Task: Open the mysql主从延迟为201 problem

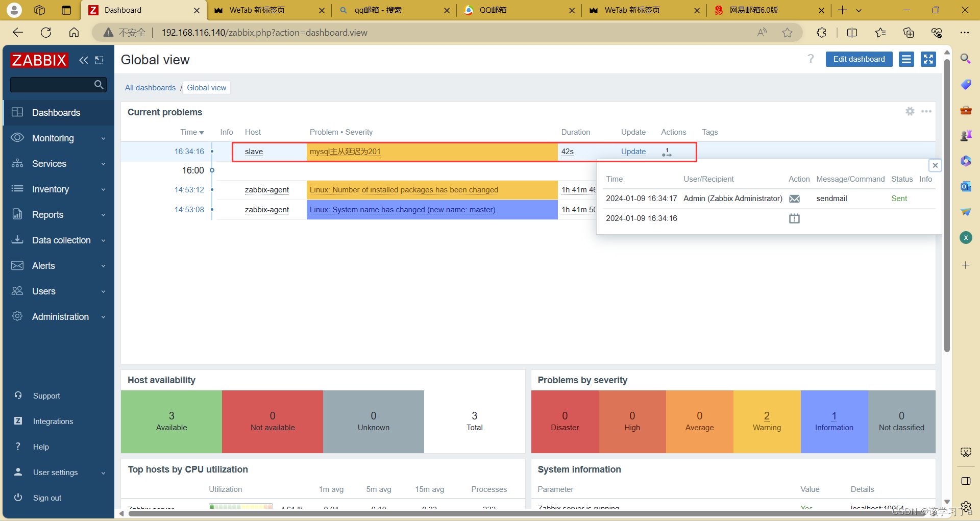Action: coord(345,152)
